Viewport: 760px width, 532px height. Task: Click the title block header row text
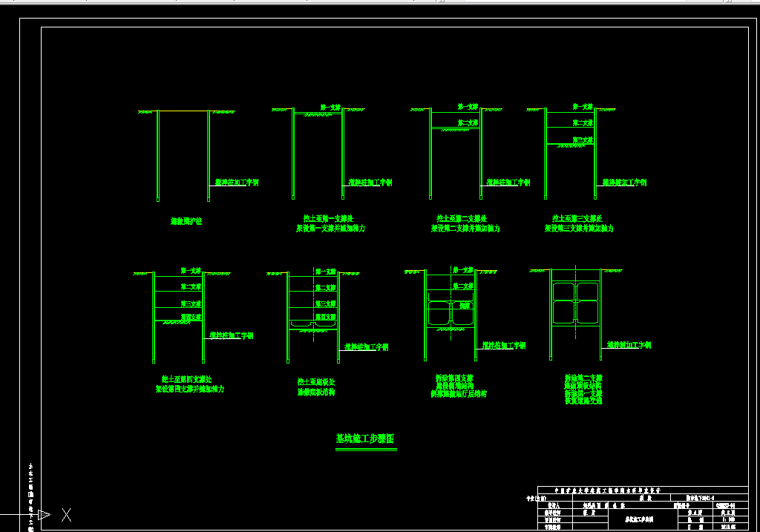[x=608, y=490]
